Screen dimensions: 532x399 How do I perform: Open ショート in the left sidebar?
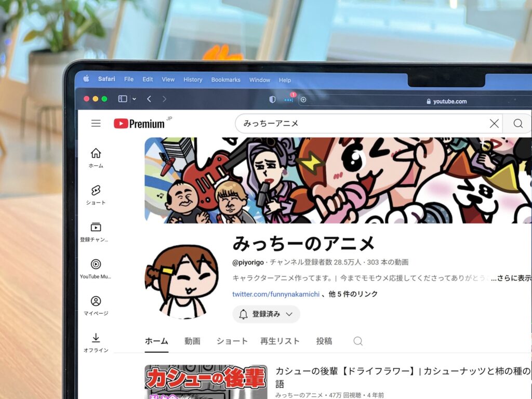(96, 195)
